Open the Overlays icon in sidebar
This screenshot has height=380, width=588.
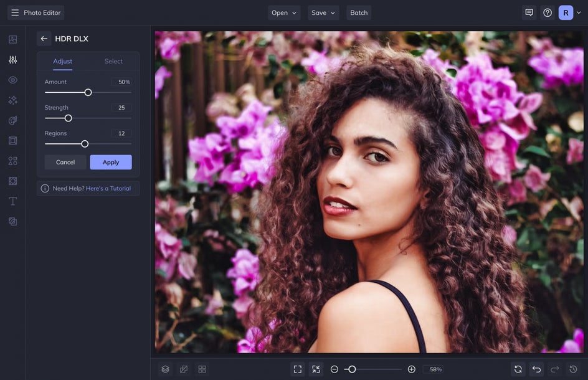[x=12, y=181]
